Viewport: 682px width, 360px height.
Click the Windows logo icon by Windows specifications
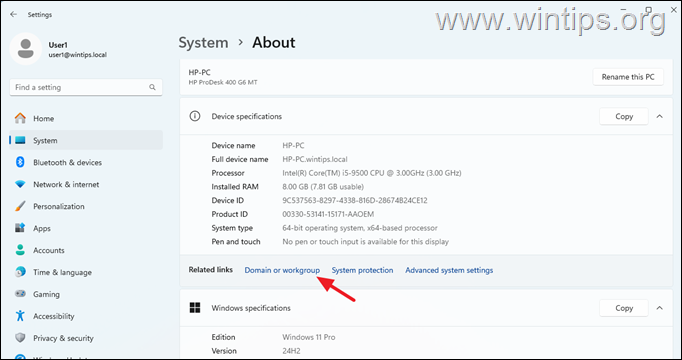(195, 308)
